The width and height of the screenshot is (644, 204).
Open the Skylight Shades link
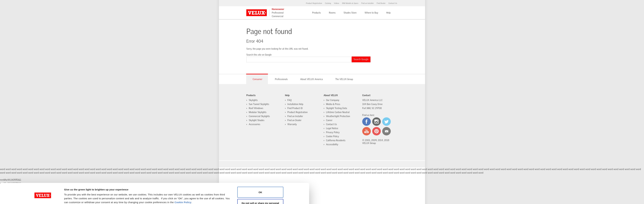point(256,120)
